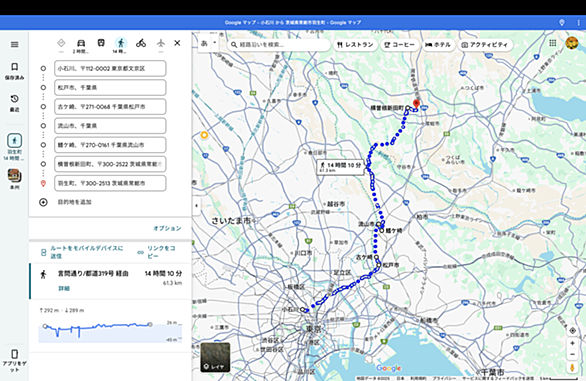Screen dimensions: 586x381
Task: Filter by レストラン chip
Action: coord(355,44)
